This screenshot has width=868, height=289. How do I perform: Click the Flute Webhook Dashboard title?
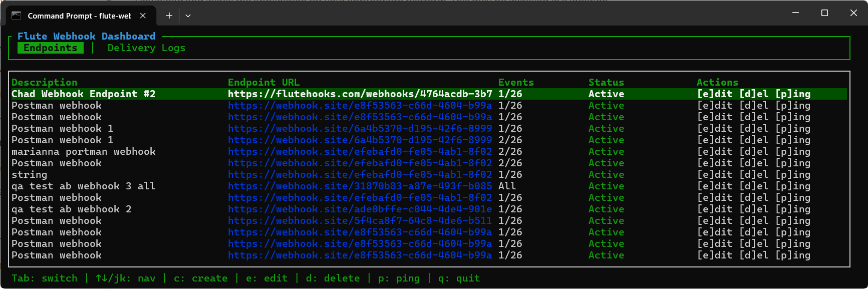87,37
